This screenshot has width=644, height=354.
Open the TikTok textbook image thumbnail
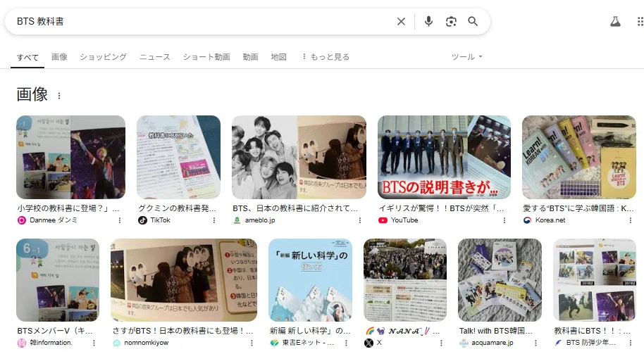(178, 157)
